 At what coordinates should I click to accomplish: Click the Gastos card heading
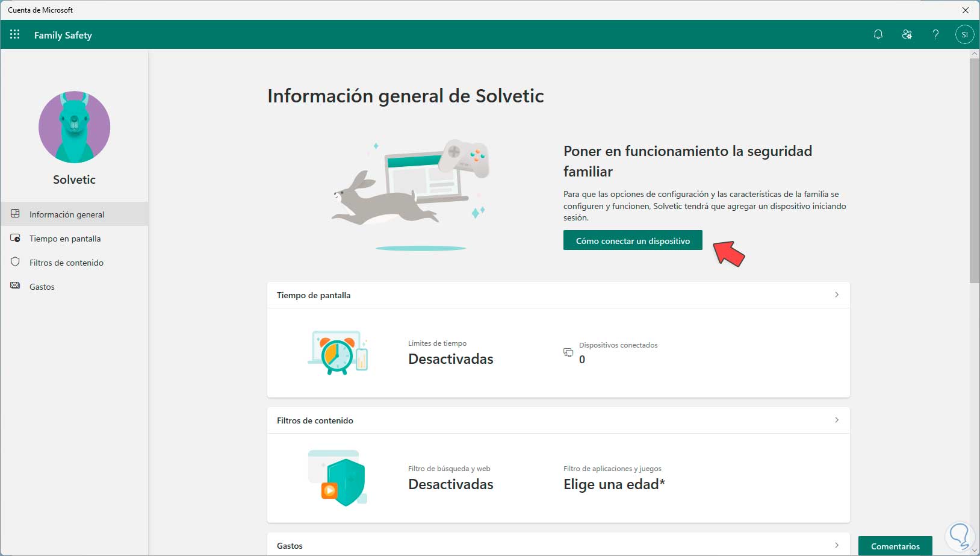click(x=290, y=546)
